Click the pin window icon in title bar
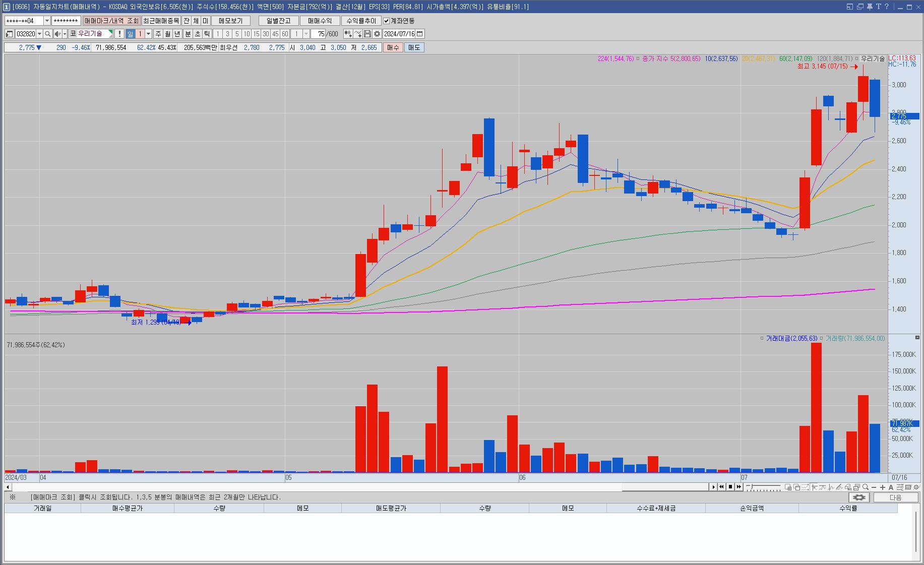Viewport: 924px width, 565px height. pyautogui.click(x=870, y=7)
